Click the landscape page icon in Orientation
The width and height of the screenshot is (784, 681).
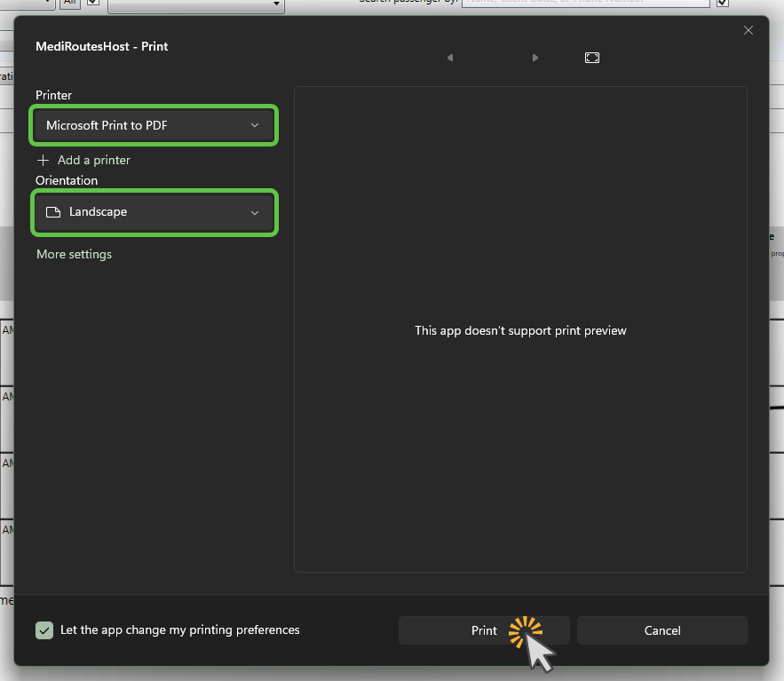tap(53, 212)
